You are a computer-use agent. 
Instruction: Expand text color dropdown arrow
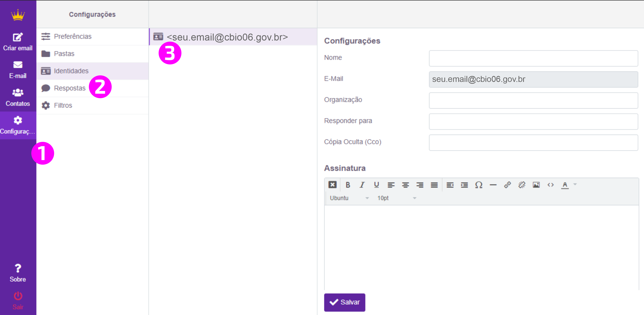(x=575, y=185)
